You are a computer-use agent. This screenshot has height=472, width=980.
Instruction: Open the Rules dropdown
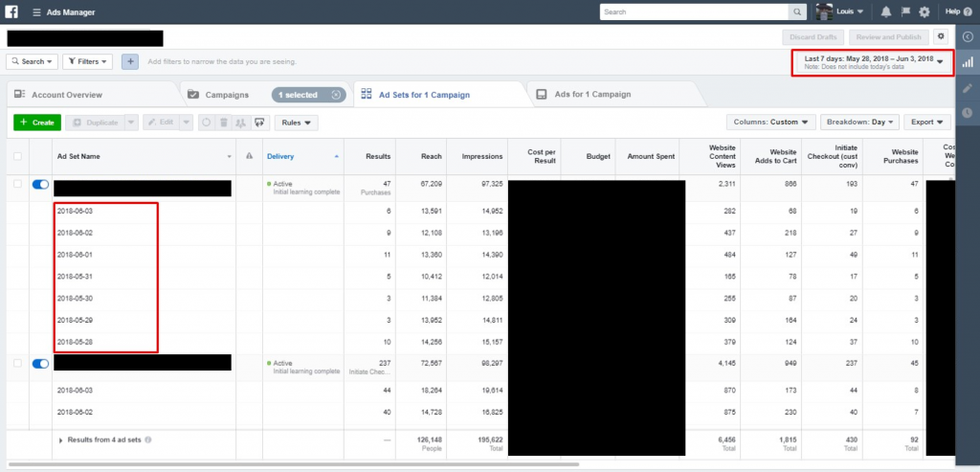click(x=297, y=123)
